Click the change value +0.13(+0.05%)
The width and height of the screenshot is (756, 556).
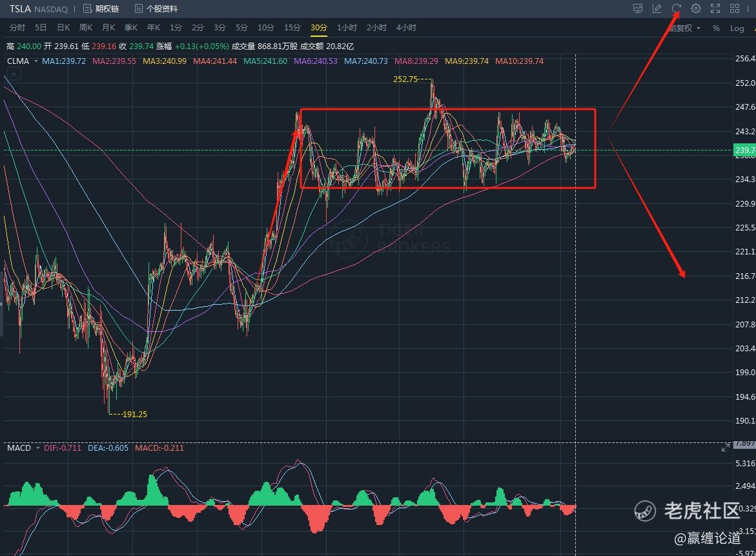coord(201,46)
